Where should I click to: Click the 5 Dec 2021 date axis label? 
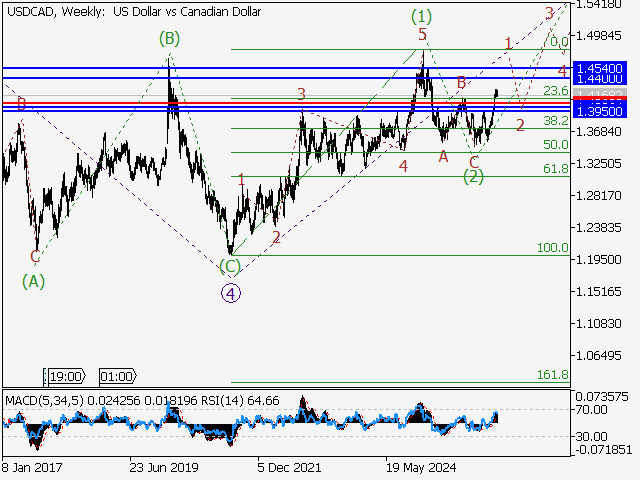point(289,467)
